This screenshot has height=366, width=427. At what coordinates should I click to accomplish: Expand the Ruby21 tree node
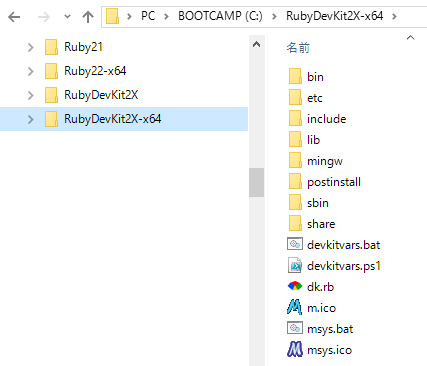[31, 47]
